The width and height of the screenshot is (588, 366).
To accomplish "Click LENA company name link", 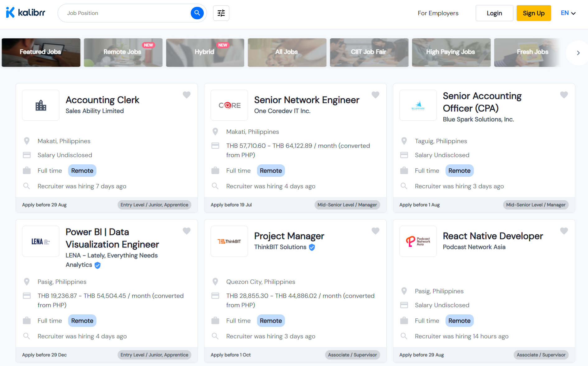I will coord(111,260).
